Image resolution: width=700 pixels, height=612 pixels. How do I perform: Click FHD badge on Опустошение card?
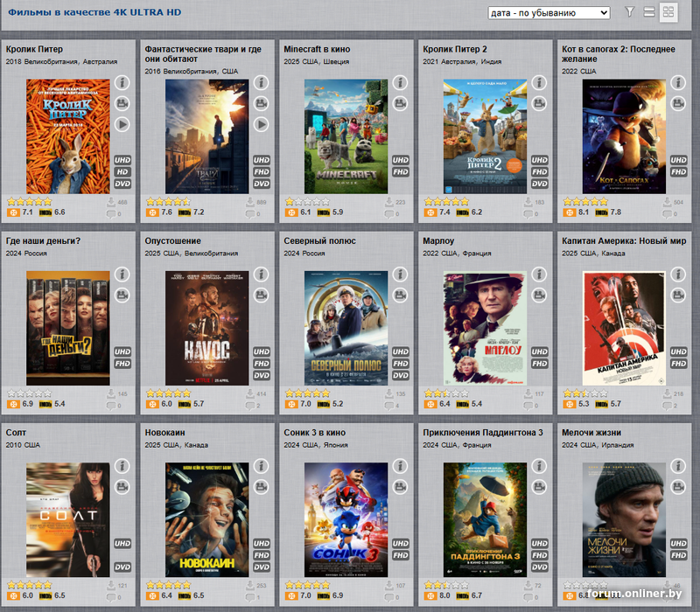coord(261,364)
